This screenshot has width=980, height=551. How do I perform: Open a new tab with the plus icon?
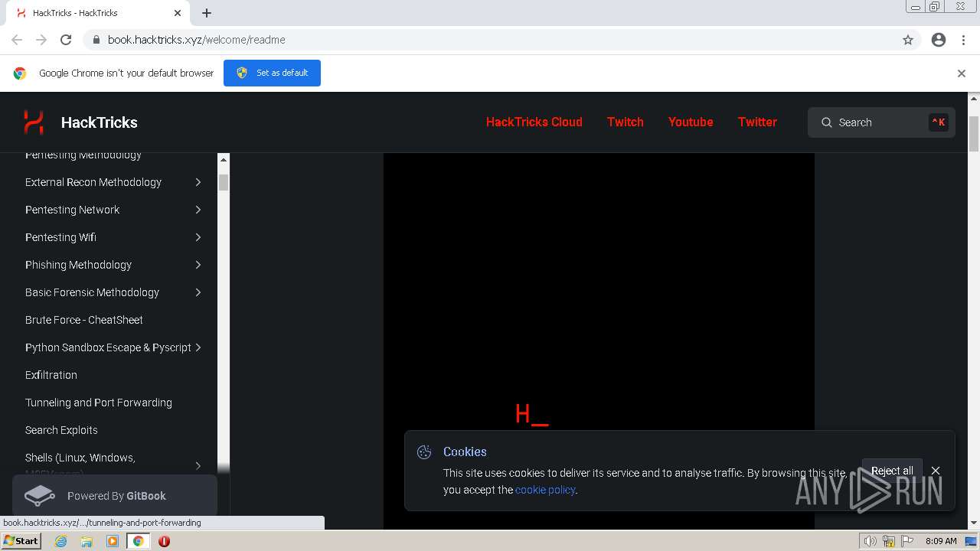(x=207, y=13)
